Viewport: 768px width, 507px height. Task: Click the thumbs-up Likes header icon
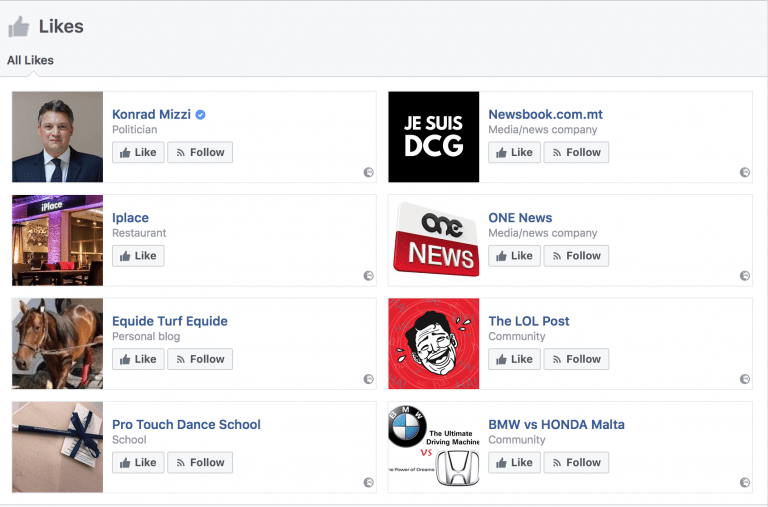[19, 27]
